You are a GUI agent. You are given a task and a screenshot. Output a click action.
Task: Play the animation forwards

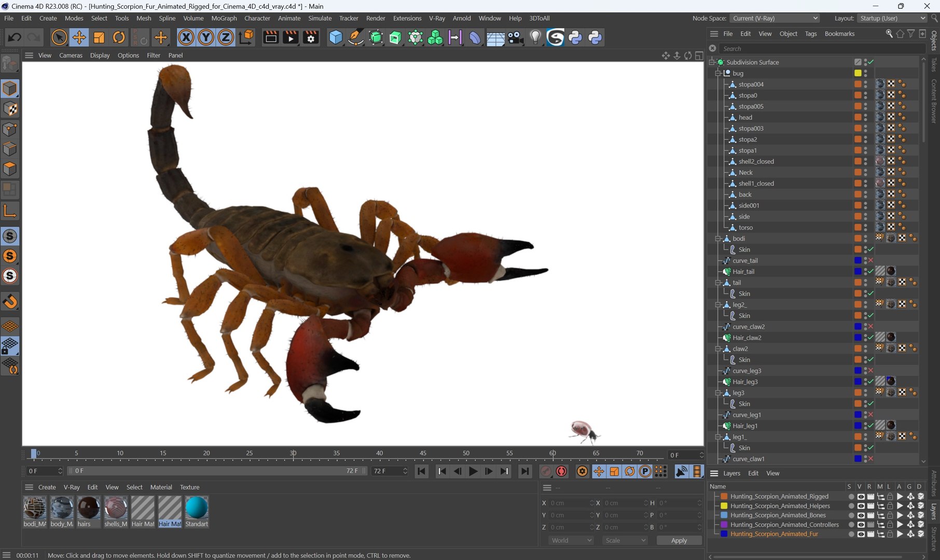point(473,471)
